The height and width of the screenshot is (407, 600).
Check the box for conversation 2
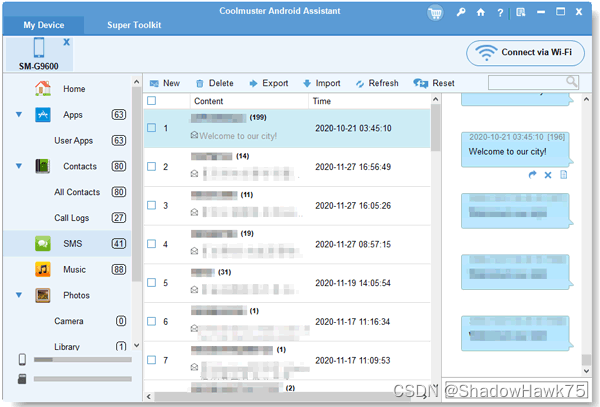152,166
